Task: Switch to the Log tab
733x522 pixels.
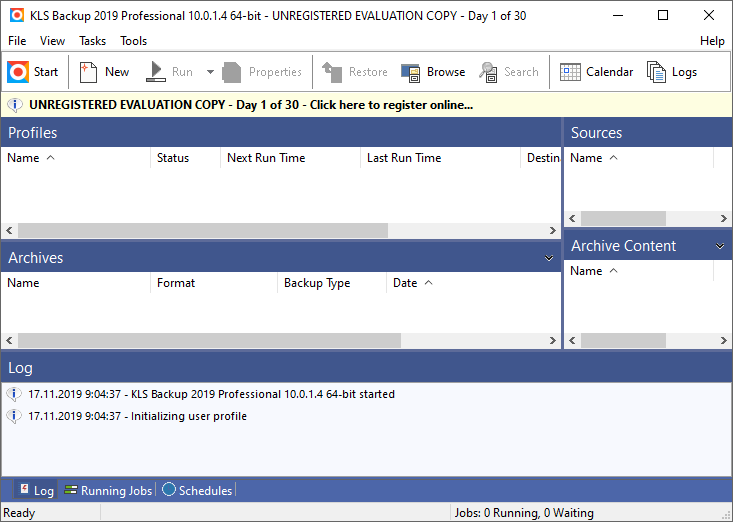Action: pos(36,490)
